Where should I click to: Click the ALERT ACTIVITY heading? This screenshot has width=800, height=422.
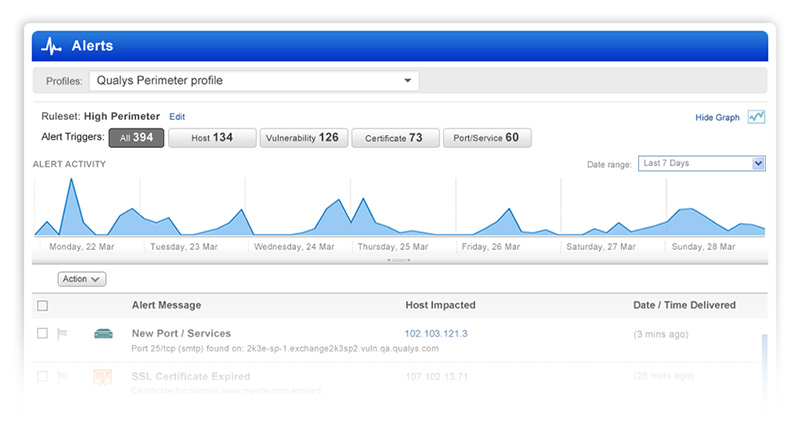tap(69, 164)
